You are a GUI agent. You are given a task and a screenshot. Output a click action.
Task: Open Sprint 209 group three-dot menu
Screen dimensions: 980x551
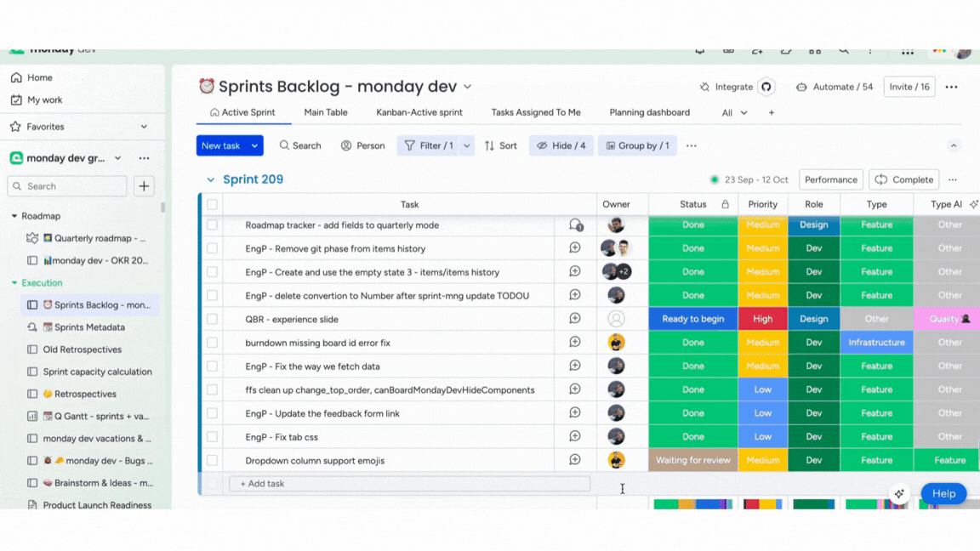[x=953, y=180]
